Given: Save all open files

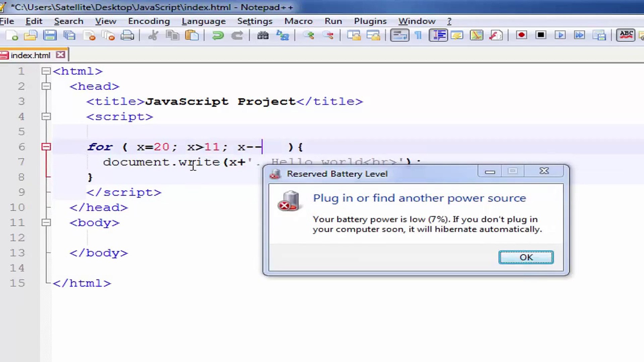Looking at the screenshot, I should click(x=69, y=35).
